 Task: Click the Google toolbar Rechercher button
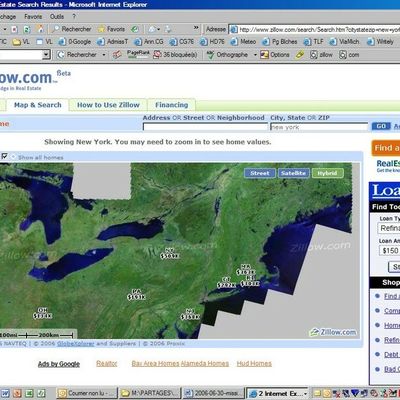click(x=77, y=54)
